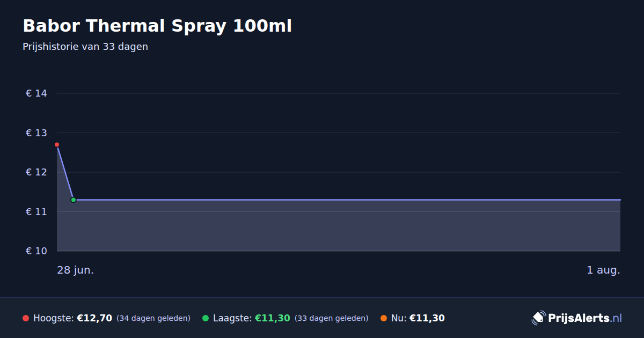Click the € 11 axis label

[x=36, y=212]
